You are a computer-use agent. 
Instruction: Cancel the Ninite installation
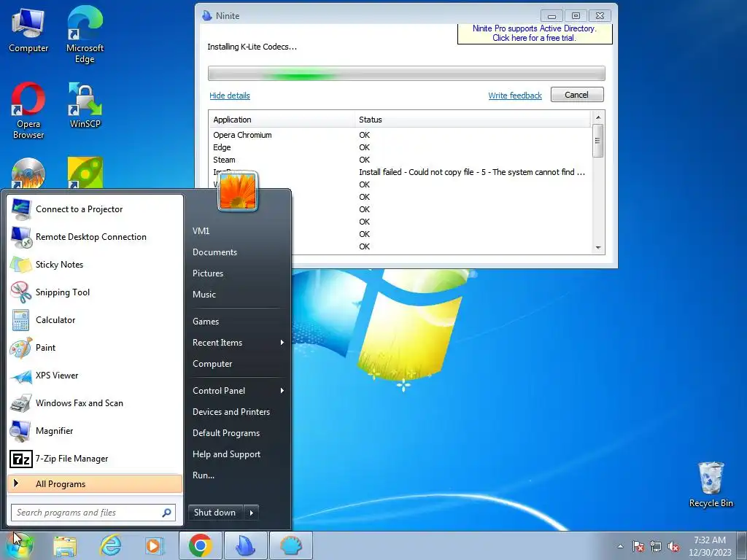click(577, 95)
